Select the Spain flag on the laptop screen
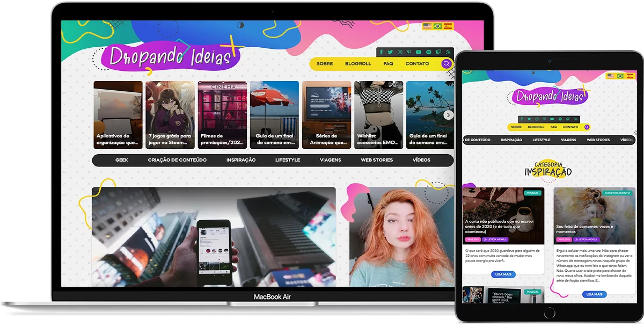644x327 pixels. (448, 26)
